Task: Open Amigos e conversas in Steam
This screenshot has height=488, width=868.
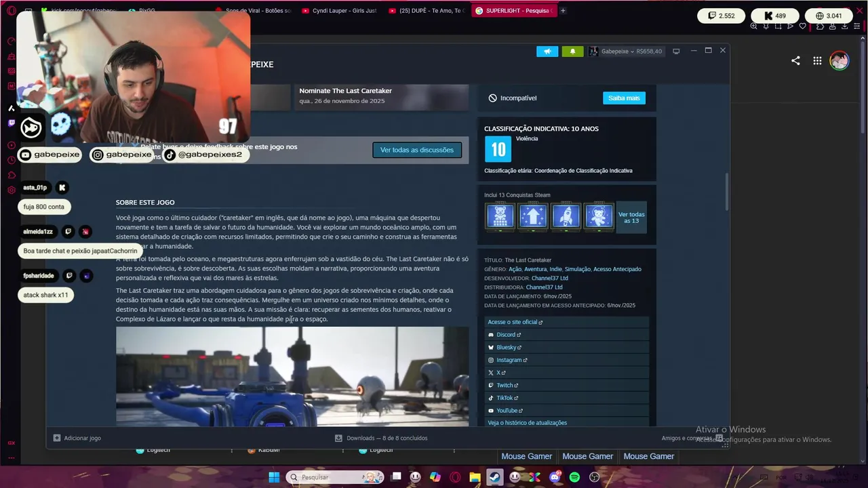Action: tap(692, 438)
